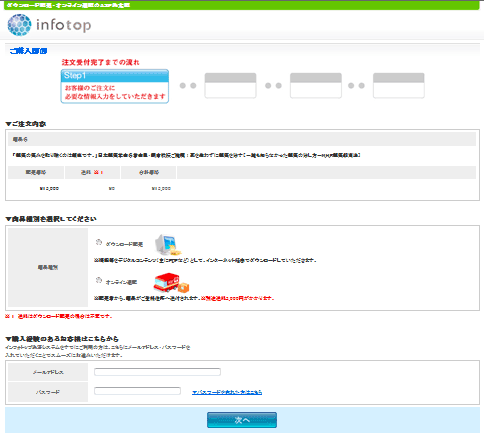Open the forgot password link

tap(227, 392)
